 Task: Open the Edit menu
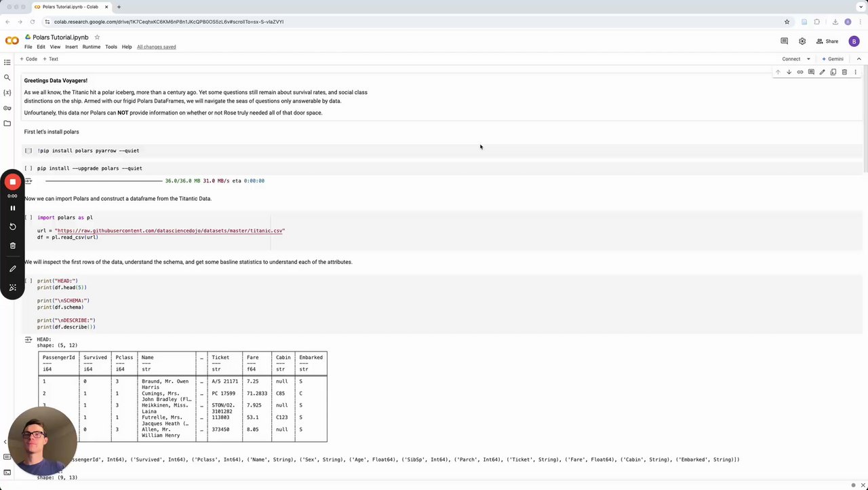[x=41, y=47]
